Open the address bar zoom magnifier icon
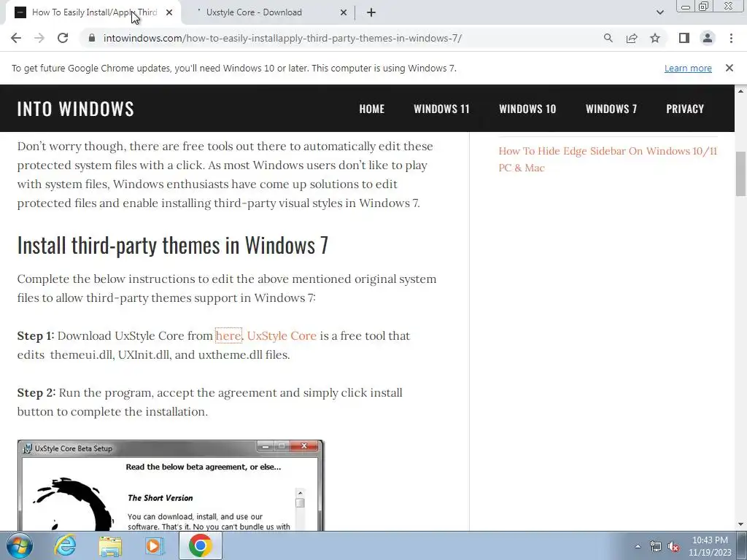Image resolution: width=747 pixels, height=560 pixels. point(608,38)
